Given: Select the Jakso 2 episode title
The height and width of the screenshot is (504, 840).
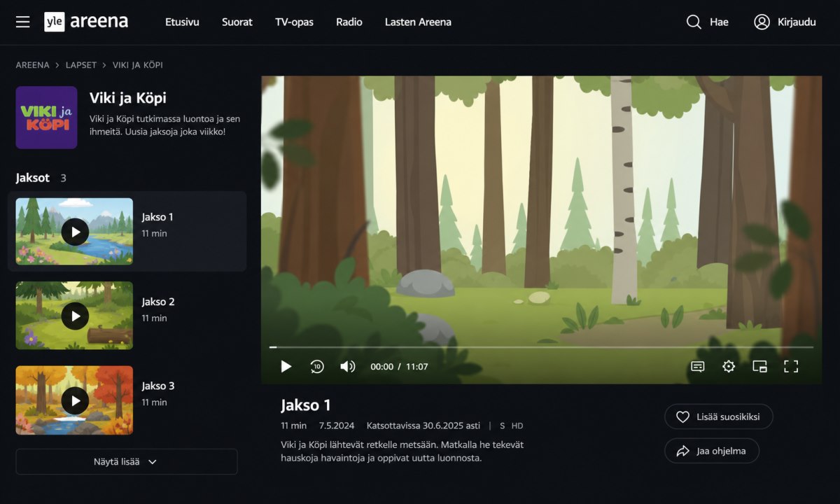Looking at the screenshot, I should click(158, 302).
